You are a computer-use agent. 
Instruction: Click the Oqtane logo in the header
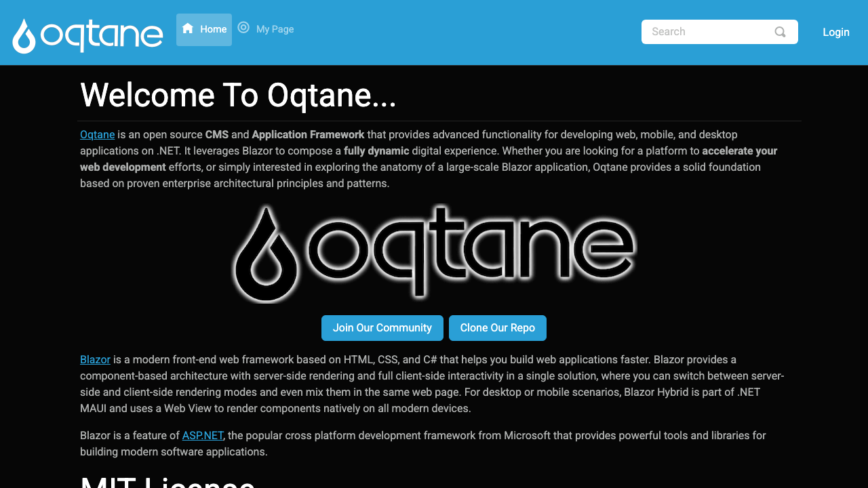tap(87, 35)
